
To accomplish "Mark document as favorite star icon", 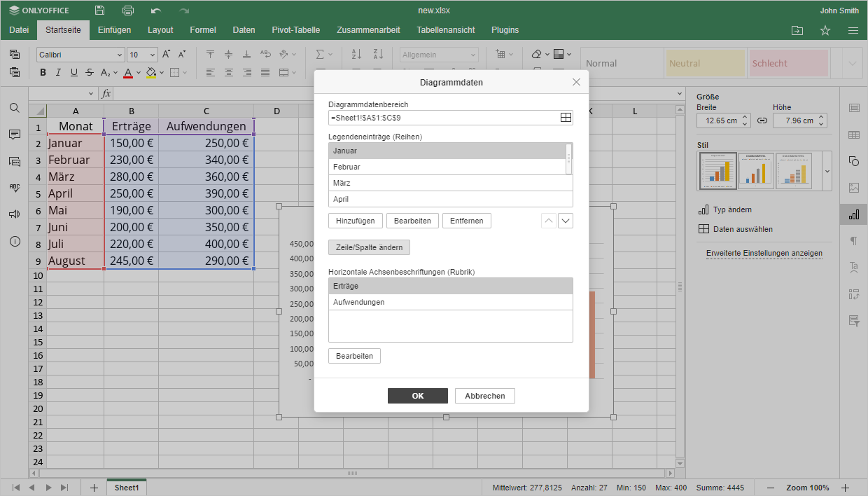I will [825, 30].
